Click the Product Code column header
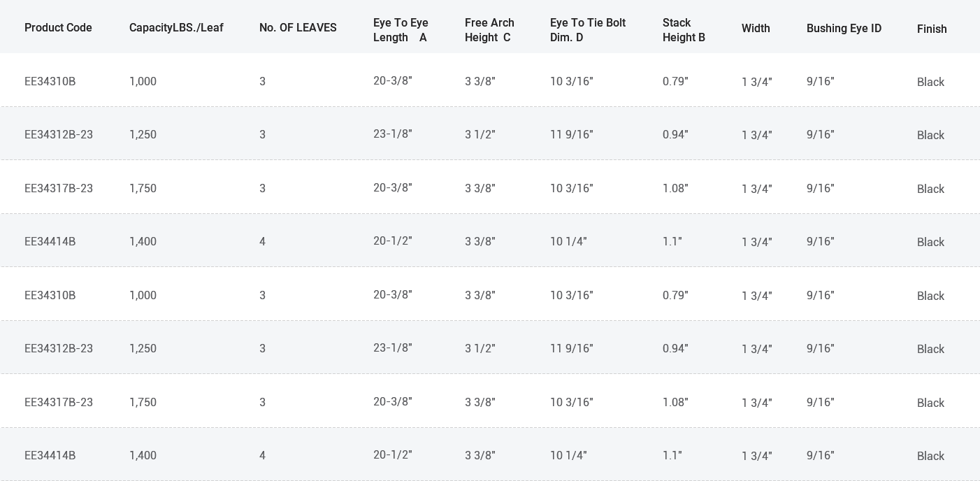The image size is (980, 481). [x=58, y=28]
